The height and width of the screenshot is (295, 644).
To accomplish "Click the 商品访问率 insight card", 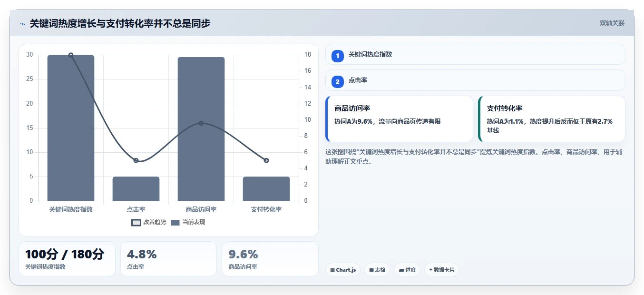I will (x=399, y=119).
